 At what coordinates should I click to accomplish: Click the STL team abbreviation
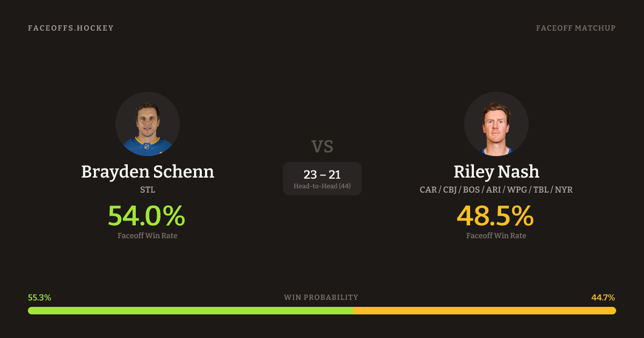tap(148, 190)
